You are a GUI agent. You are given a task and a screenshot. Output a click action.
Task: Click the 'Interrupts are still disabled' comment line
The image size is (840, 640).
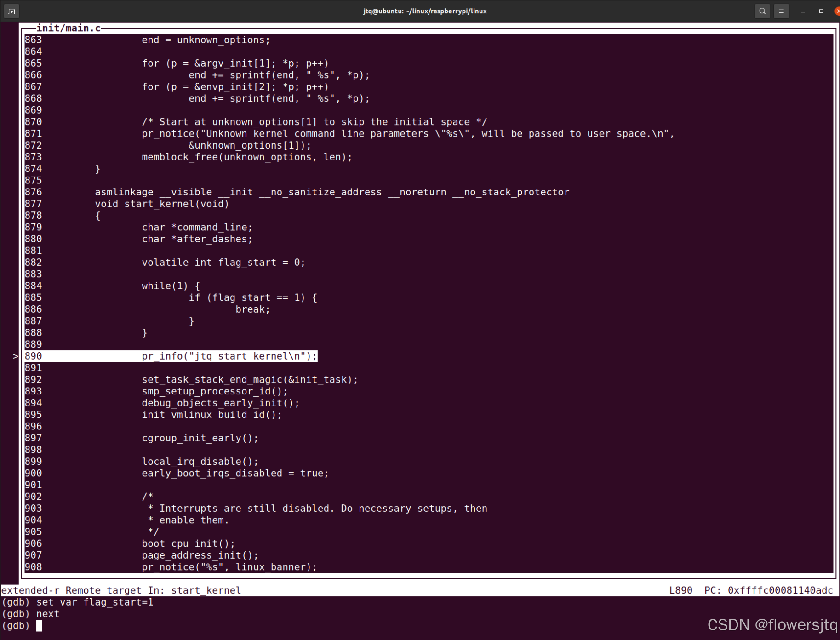(x=317, y=509)
